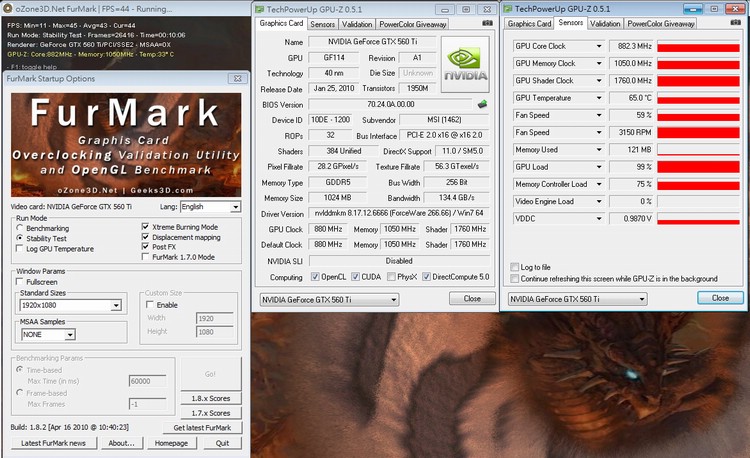The width and height of the screenshot is (750, 458).
Task: Expand the VDDC sensor dropdown
Action: (599, 218)
